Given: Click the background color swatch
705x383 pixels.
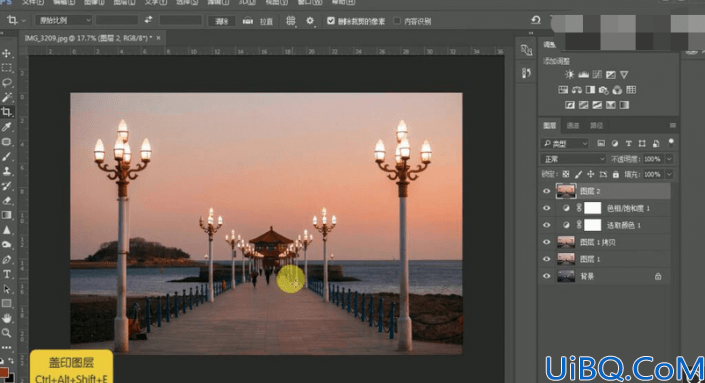Looking at the screenshot, I should point(10,378).
